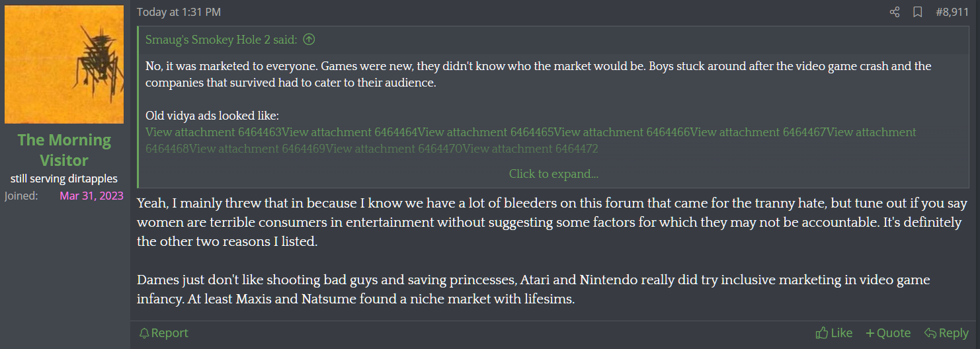Viewport: 980px width, 349px height.
Task: Click the Report bell icon
Action: (144, 333)
